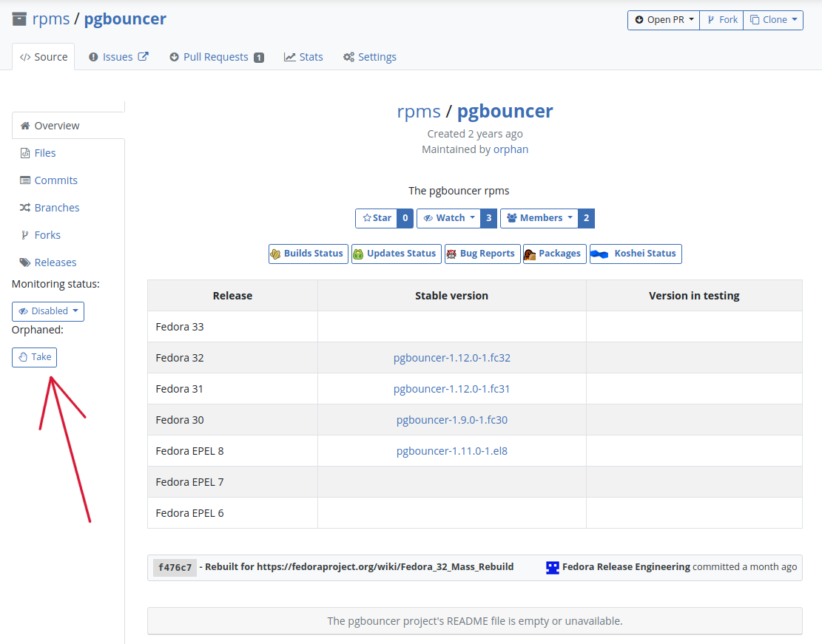Click the rpms namespace link in header
Screen dimensions: 822x644
51,19
